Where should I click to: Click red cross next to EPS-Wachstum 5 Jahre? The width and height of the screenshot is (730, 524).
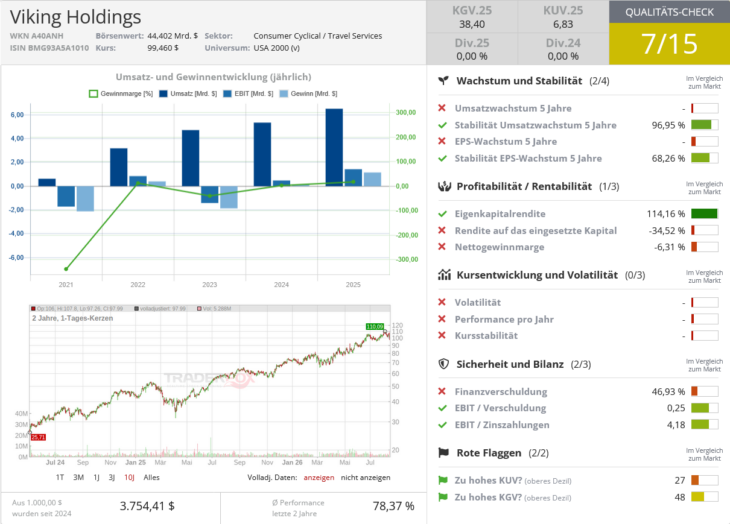point(442,141)
